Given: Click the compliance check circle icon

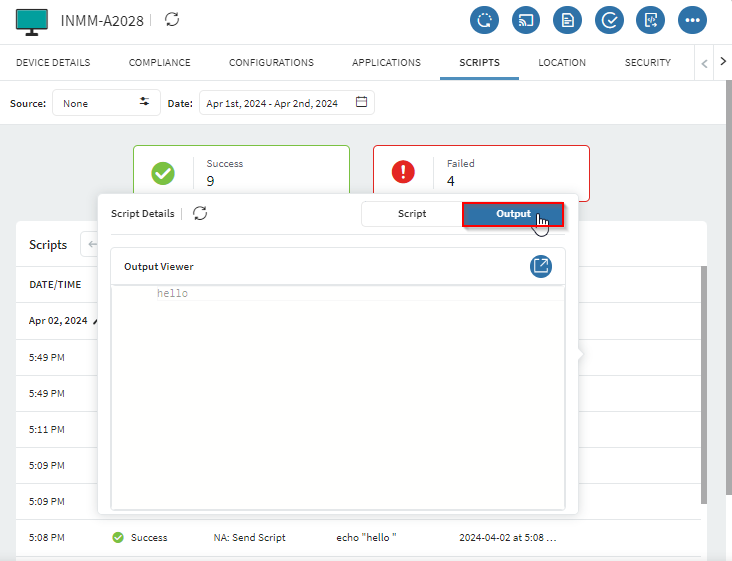Looking at the screenshot, I should [x=609, y=20].
